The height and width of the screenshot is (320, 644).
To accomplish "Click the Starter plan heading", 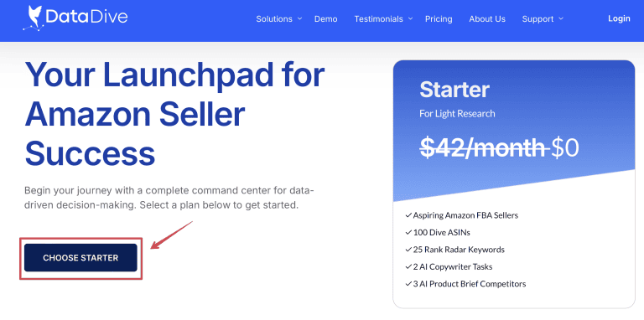I will pos(454,90).
